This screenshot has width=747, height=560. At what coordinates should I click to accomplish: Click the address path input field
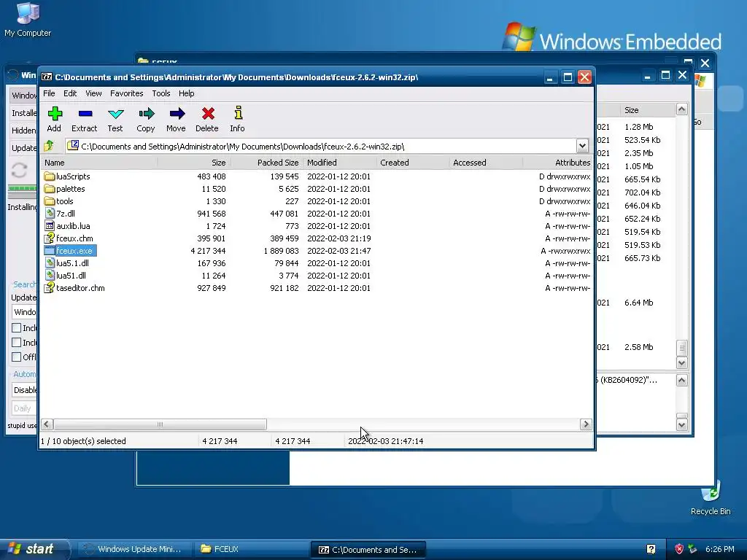[321, 146]
